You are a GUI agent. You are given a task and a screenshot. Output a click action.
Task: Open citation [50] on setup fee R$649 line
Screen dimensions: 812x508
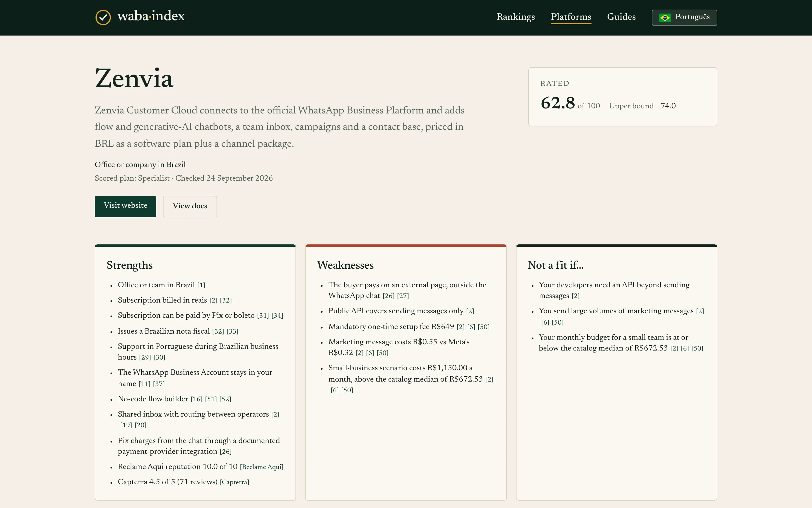(x=484, y=327)
